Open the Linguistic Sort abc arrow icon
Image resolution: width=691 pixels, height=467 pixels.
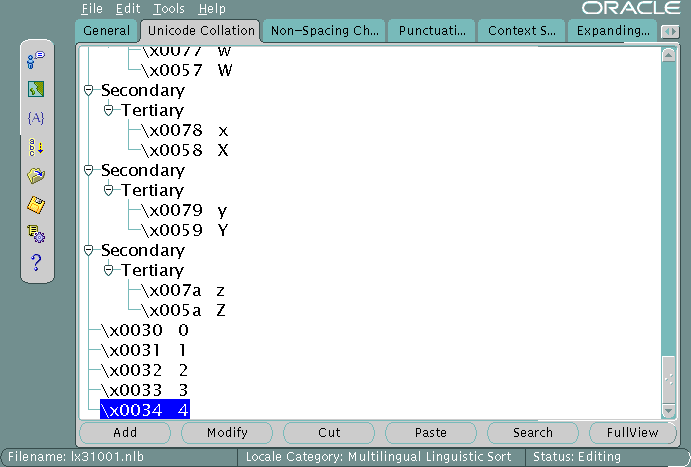click(36, 147)
